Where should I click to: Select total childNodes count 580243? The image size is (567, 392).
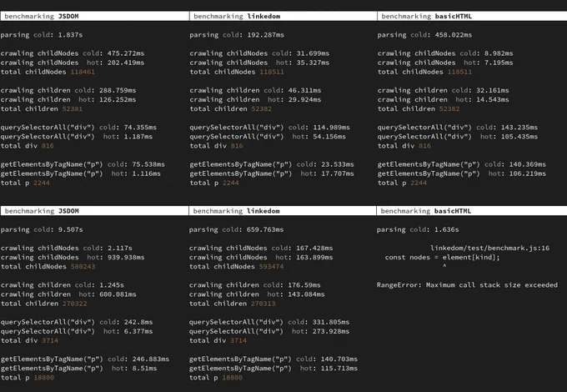point(83,267)
